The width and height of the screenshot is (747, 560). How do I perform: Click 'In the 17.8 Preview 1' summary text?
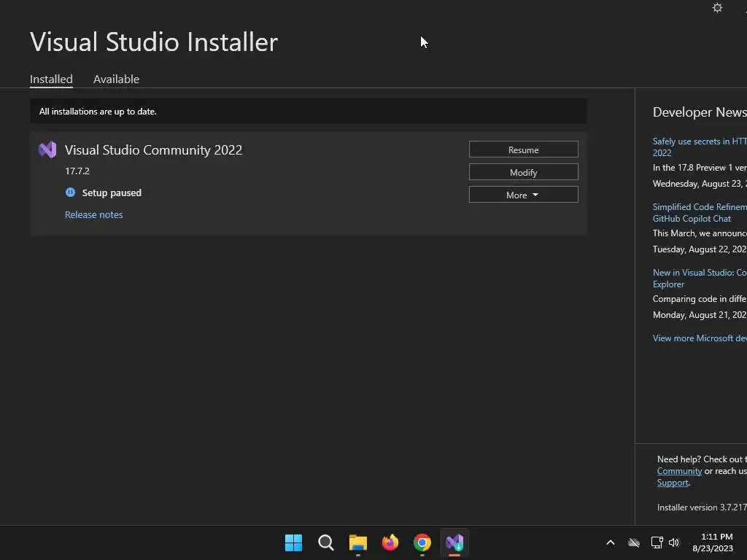pyautogui.click(x=700, y=168)
